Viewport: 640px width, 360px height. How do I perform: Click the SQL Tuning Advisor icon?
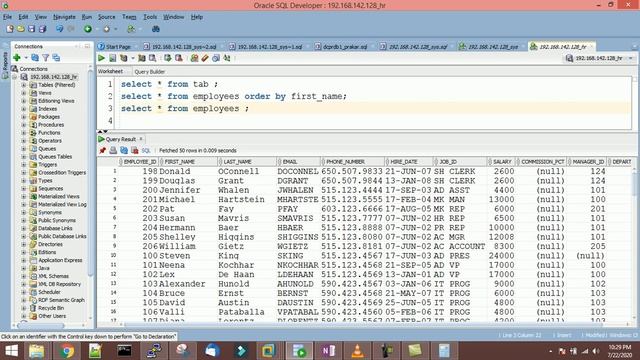152,58
